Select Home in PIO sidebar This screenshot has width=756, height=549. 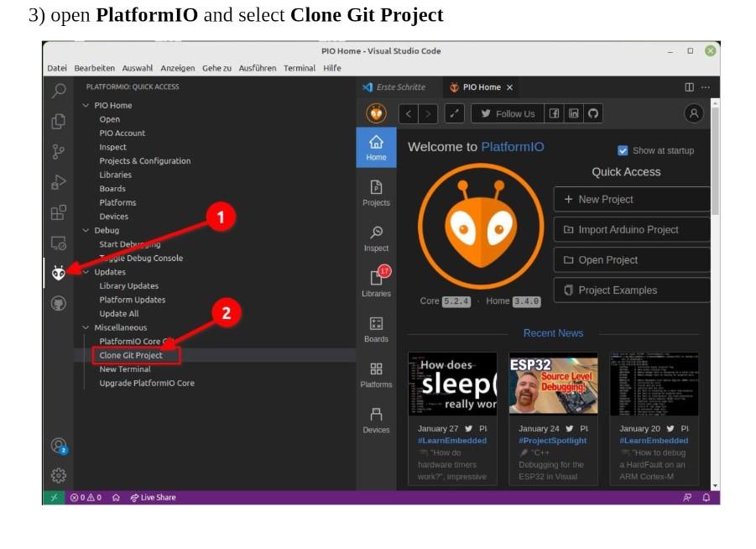[x=376, y=148]
